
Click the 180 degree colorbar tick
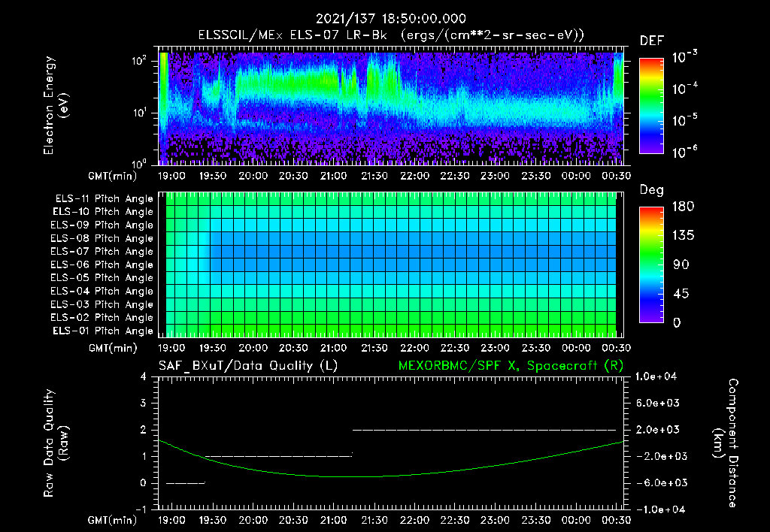pyautogui.click(x=684, y=207)
